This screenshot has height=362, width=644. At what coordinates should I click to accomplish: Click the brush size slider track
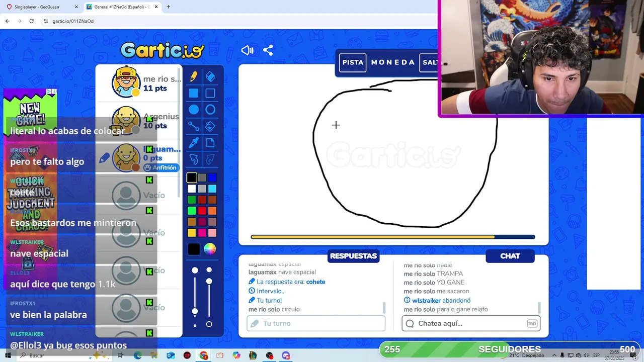point(195,298)
